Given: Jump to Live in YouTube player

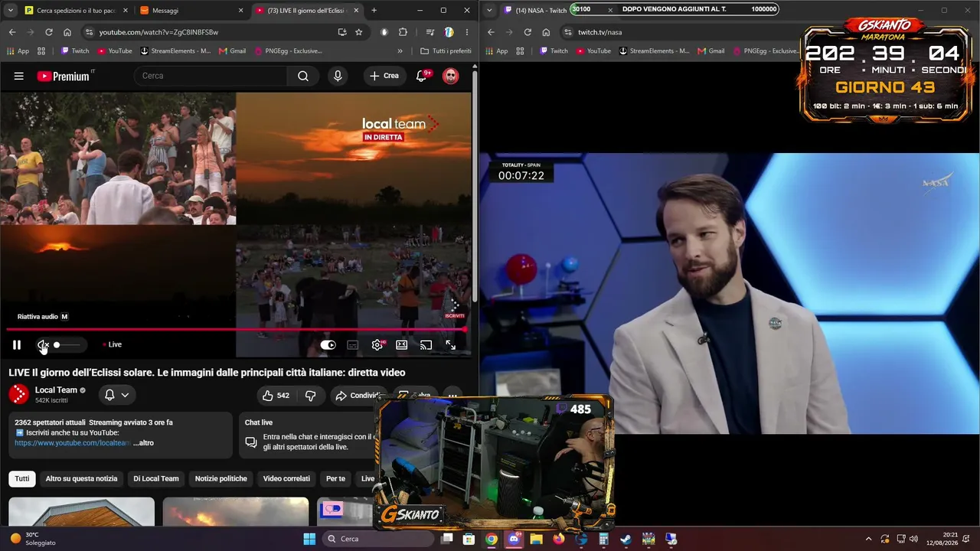Looking at the screenshot, I should pyautogui.click(x=113, y=345).
